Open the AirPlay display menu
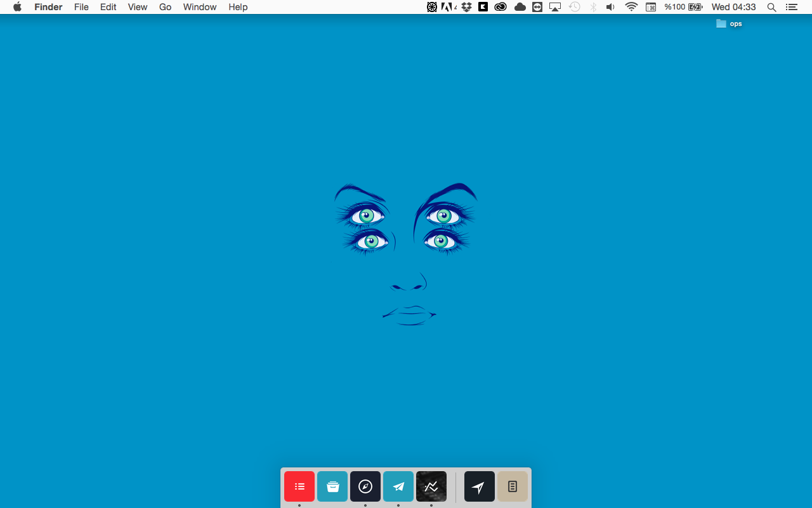812x508 pixels. 555,7
